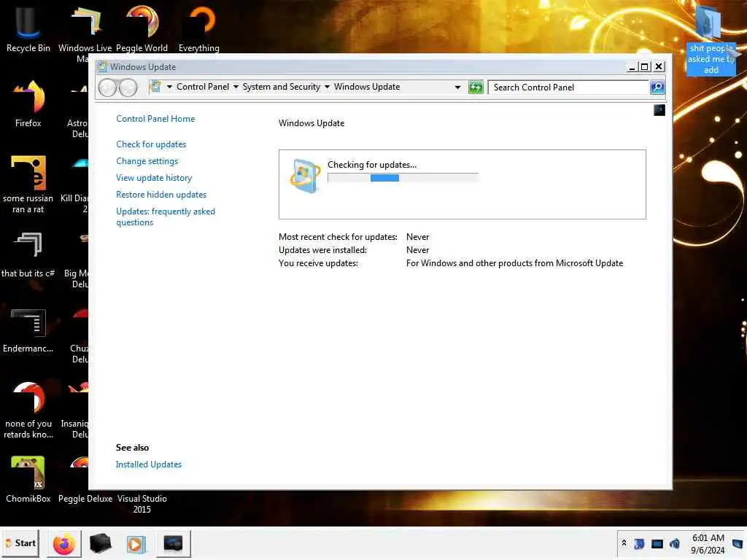The image size is (747, 560).
Task: Click the Forward navigation button
Action: (128, 87)
